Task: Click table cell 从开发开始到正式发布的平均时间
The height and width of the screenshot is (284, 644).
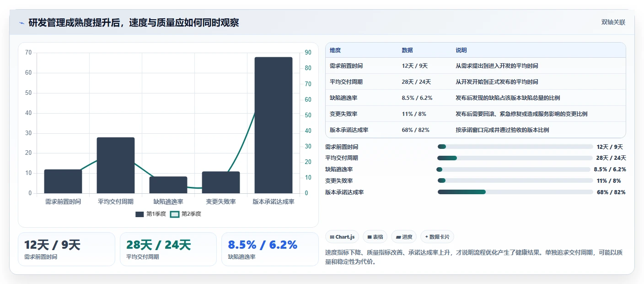Action: click(x=497, y=82)
